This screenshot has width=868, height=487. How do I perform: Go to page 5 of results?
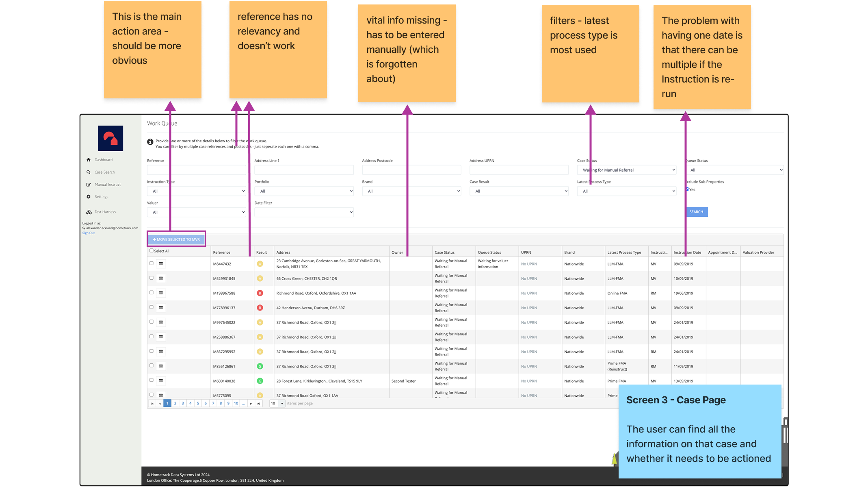tap(198, 404)
